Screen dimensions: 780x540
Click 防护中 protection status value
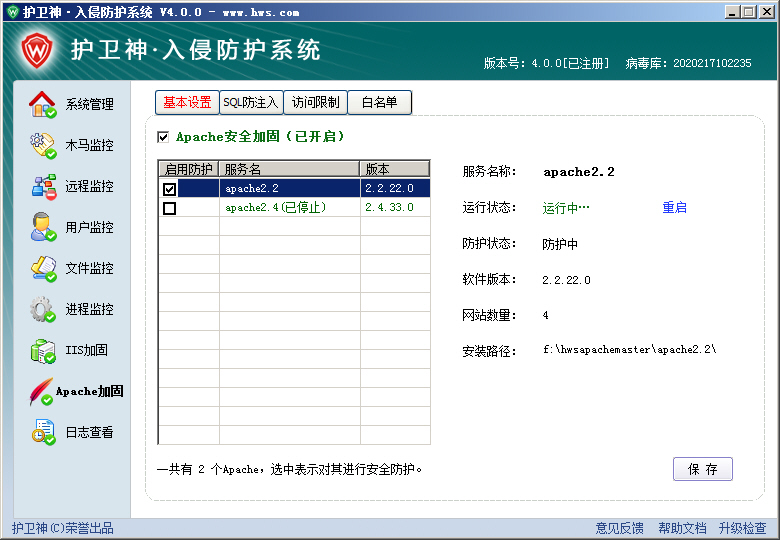pyautogui.click(x=560, y=244)
